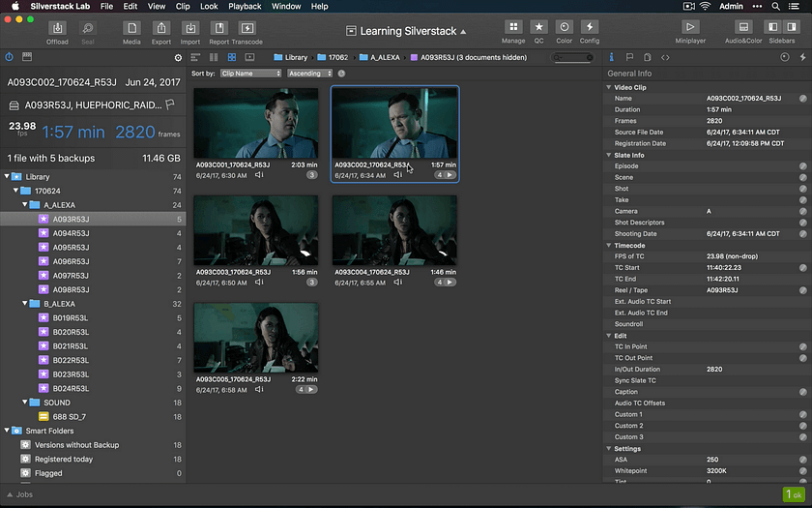Toggle the left sidebar button

(x=773, y=27)
